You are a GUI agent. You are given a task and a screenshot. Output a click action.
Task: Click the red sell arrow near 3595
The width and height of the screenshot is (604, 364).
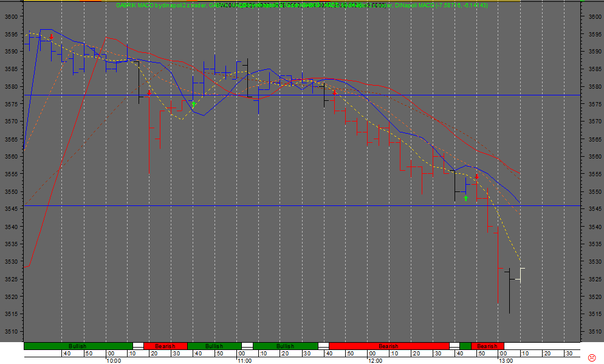(x=51, y=37)
